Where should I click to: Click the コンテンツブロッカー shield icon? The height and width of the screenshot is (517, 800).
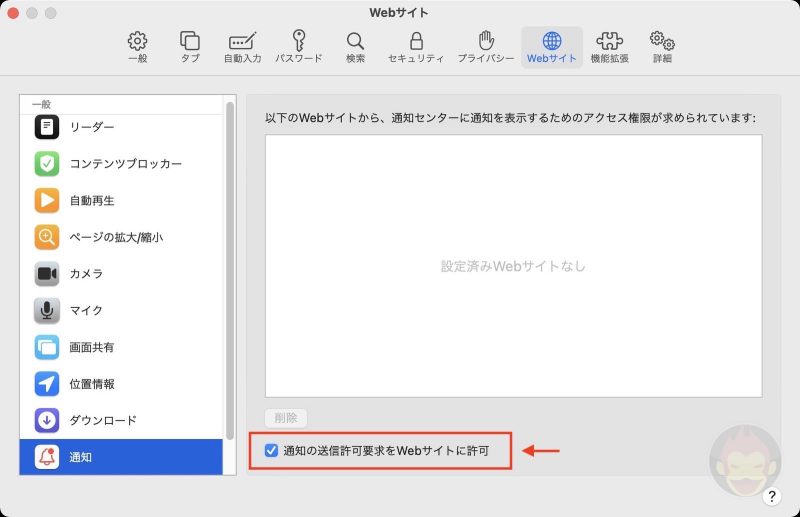[47, 163]
